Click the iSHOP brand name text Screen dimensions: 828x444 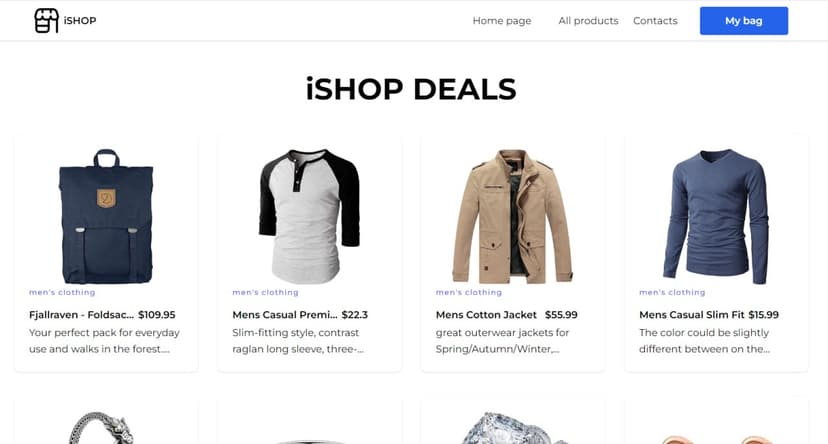click(x=79, y=21)
